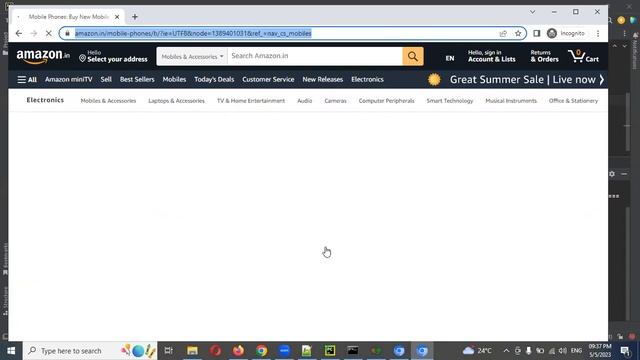View site information via padlock icon
The image size is (640, 360).
[x=67, y=33]
